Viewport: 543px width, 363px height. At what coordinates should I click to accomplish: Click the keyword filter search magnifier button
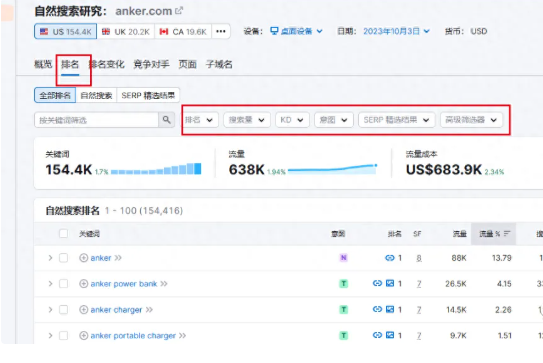click(x=167, y=120)
